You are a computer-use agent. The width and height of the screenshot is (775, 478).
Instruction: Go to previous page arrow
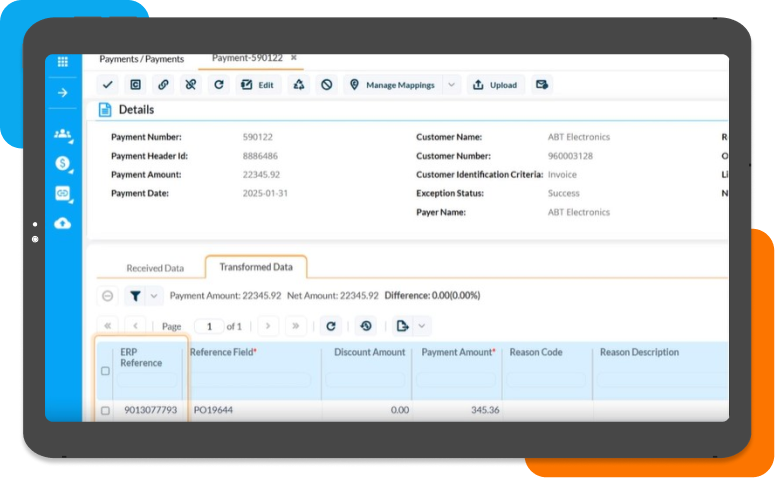point(135,326)
